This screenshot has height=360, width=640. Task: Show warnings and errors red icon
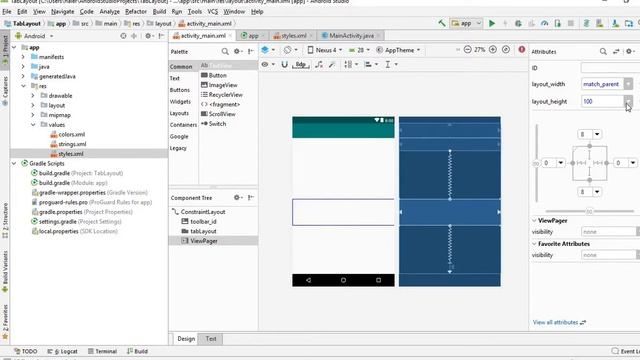tap(522, 50)
